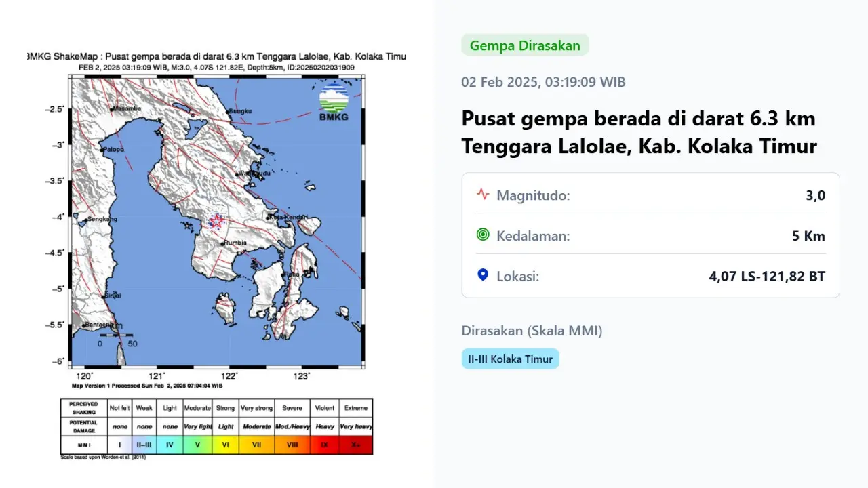Click the Sengkang city label on map
This screenshot has width=868, height=488.
coord(102,219)
